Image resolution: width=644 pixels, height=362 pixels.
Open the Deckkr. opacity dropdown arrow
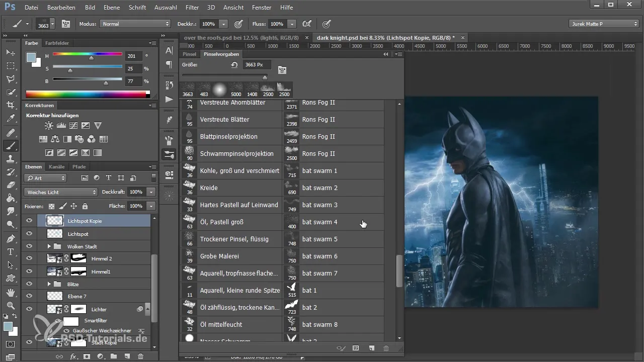coord(223,24)
